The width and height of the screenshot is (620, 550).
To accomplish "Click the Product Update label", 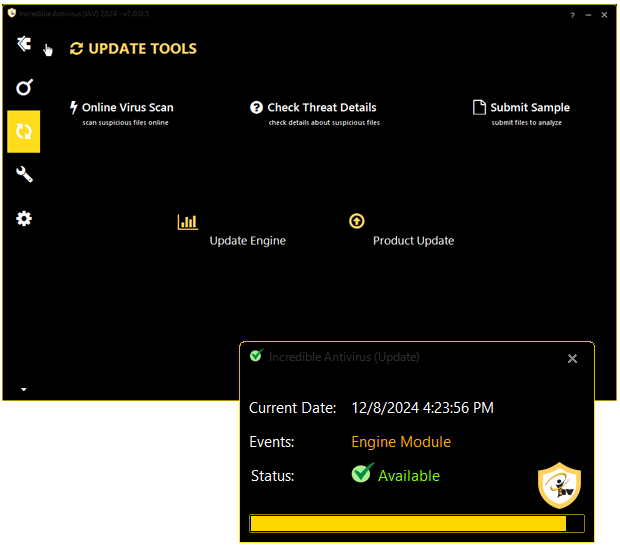I will click(413, 241).
